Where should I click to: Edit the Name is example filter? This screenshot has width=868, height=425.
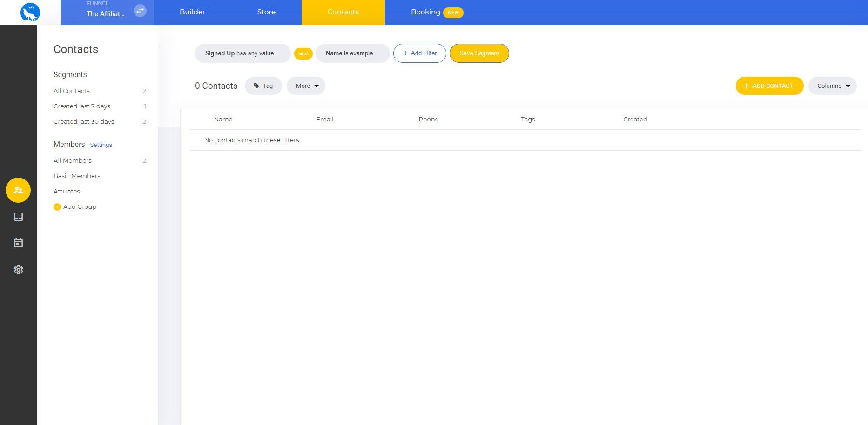353,53
